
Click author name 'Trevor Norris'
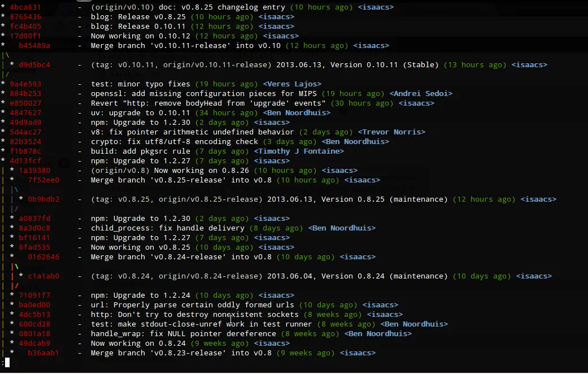pyautogui.click(x=391, y=132)
